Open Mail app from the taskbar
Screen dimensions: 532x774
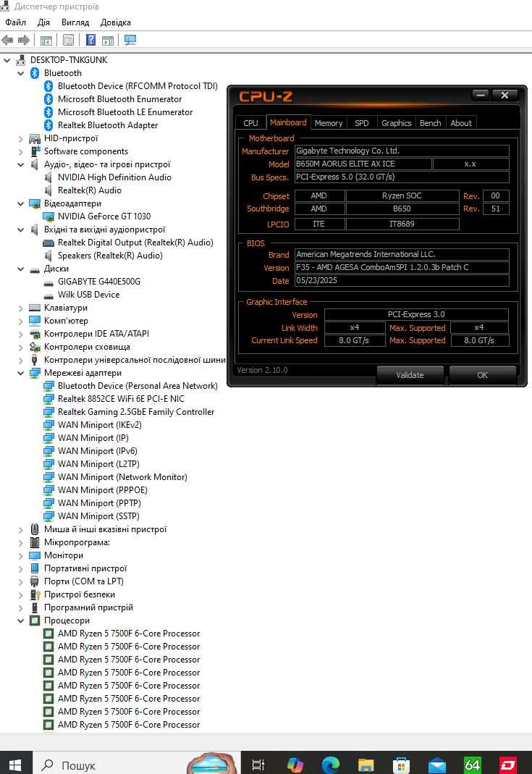(436, 765)
